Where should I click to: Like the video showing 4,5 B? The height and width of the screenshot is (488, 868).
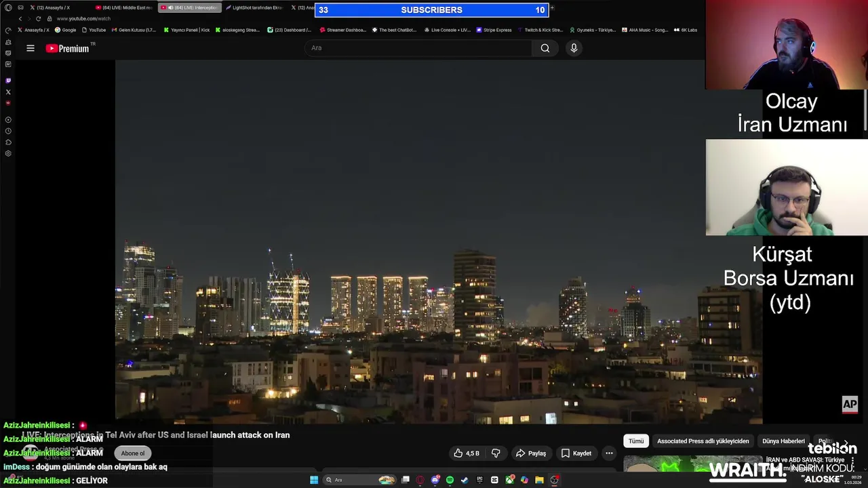467,453
